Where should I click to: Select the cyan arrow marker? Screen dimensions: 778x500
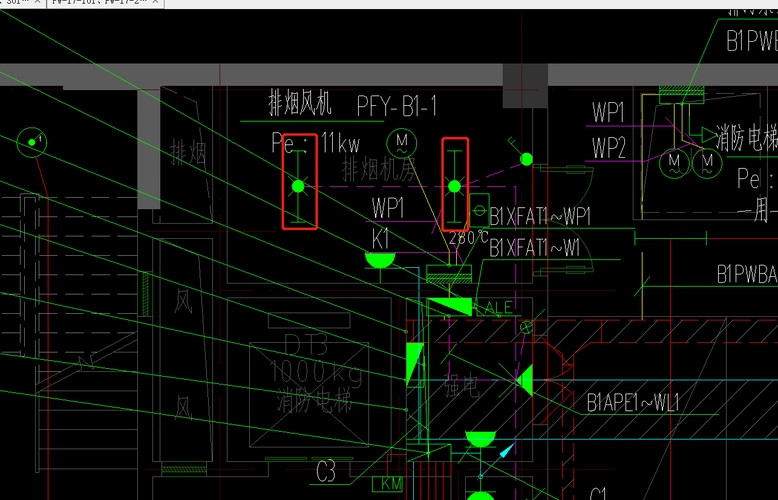pyautogui.click(x=507, y=450)
